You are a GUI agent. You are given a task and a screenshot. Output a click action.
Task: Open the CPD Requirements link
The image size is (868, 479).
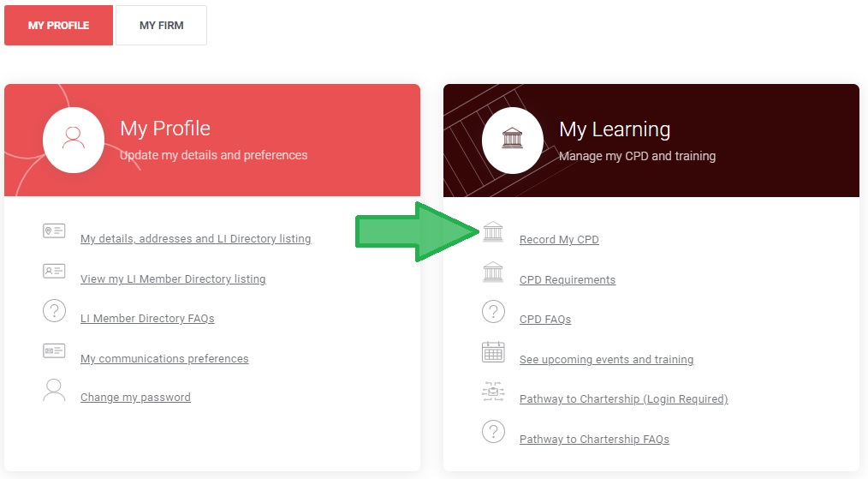point(568,280)
